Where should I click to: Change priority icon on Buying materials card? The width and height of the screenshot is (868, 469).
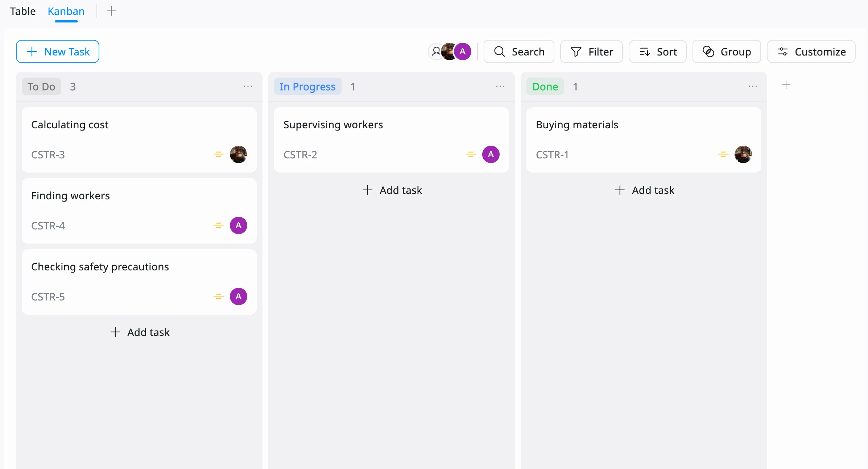click(723, 154)
